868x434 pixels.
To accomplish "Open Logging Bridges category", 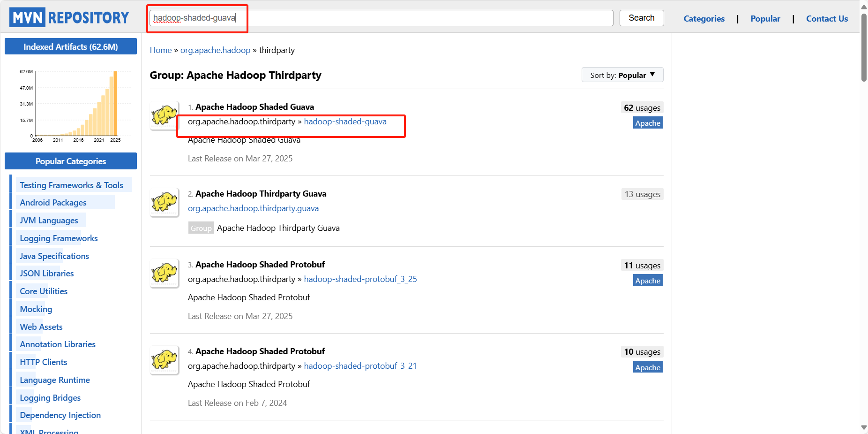I will click(50, 398).
